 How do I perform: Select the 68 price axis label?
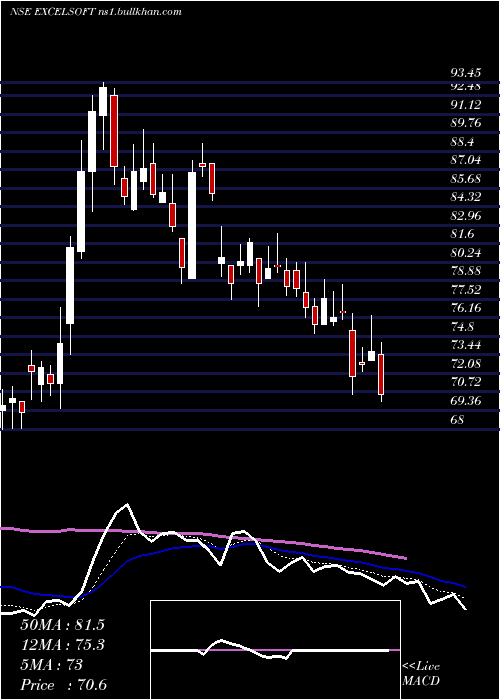click(x=458, y=420)
